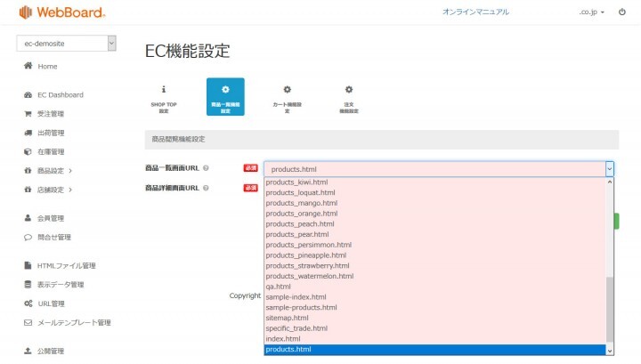Switch to カート機能設定 tab
The image size is (641, 364).
click(x=287, y=97)
